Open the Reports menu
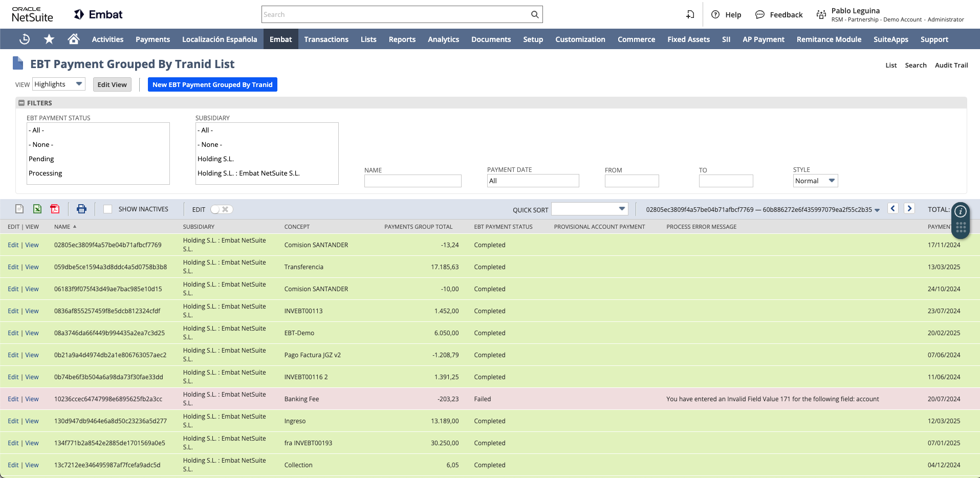 coord(402,39)
